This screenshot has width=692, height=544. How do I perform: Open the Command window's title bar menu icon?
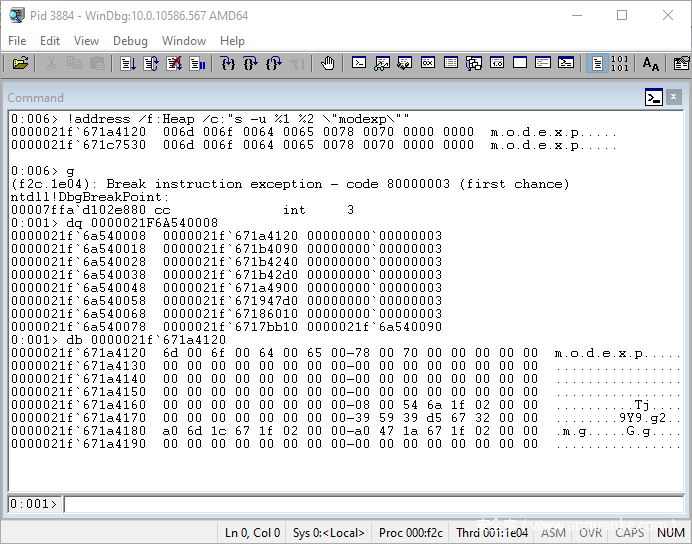[x=653, y=97]
